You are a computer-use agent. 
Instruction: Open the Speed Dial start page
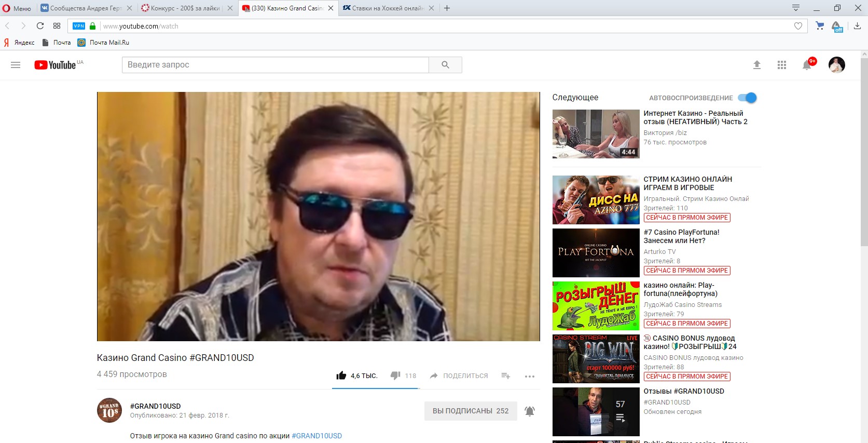(57, 26)
